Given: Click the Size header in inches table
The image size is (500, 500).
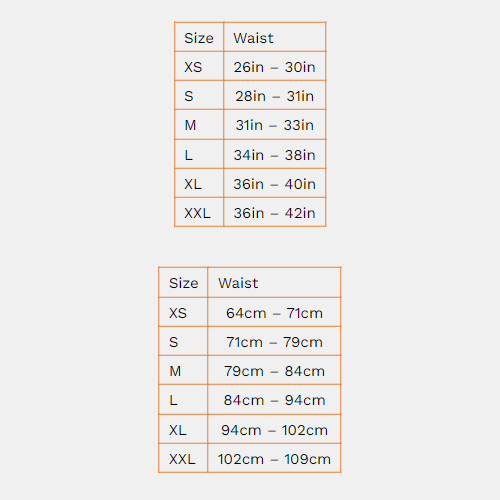Looking at the screenshot, I should pos(199,38).
